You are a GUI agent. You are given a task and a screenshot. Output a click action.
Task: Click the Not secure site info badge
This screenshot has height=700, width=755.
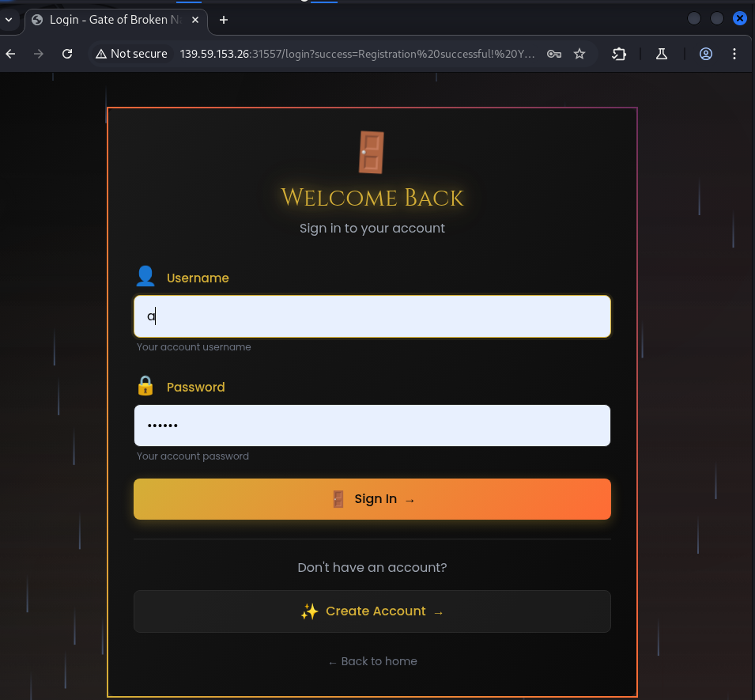131,54
